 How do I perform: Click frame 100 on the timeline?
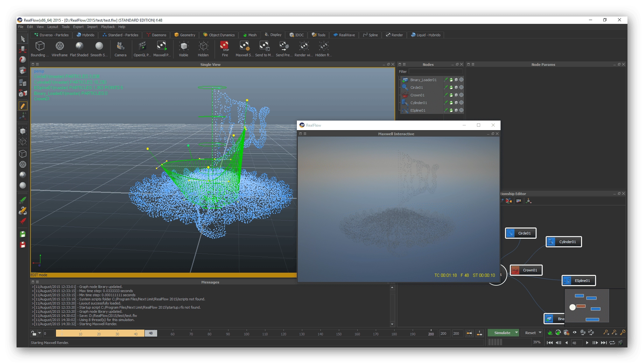(247, 334)
